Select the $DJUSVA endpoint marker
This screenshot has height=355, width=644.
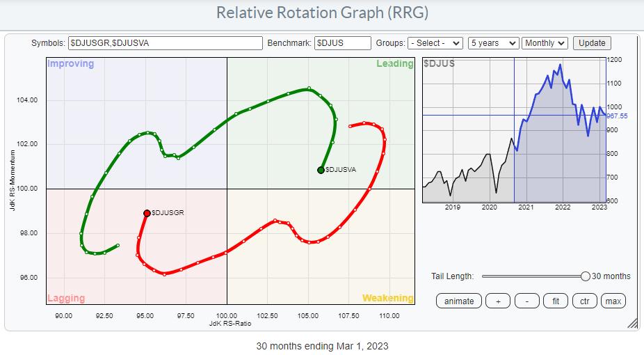coord(321,170)
